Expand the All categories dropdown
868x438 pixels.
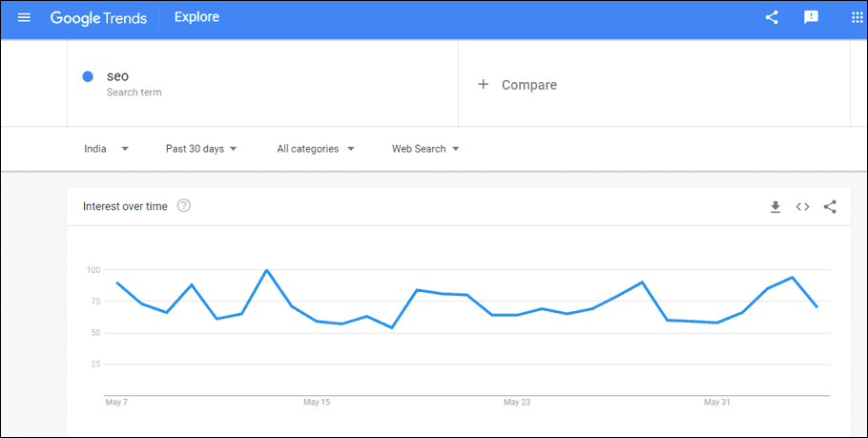point(316,149)
